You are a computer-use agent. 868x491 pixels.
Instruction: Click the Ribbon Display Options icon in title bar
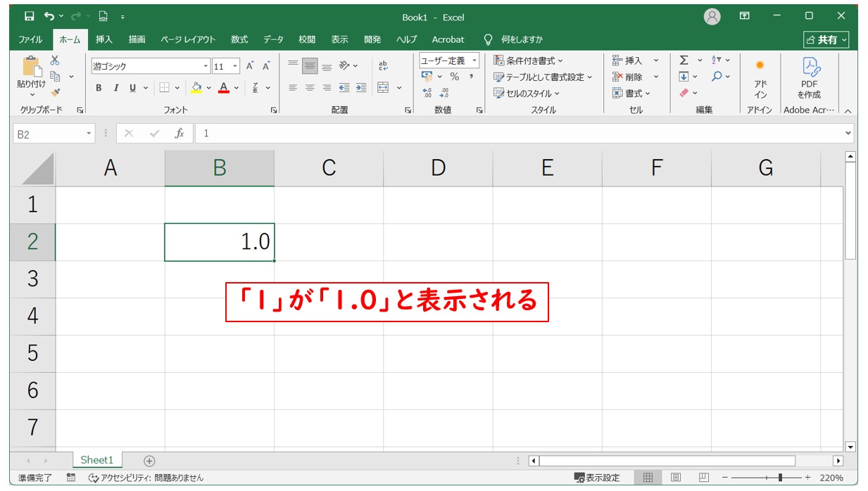point(745,16)
